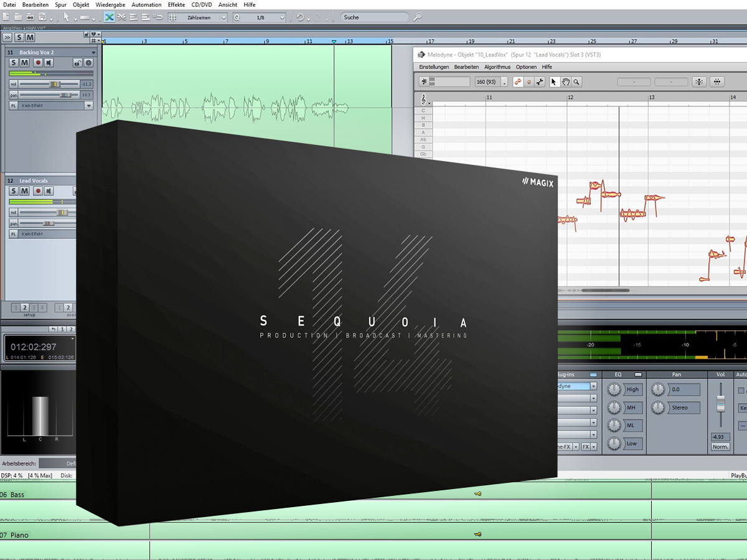This screenshot has width=747, height=560.
Task: Toggle global mute M button above tracks
Action: coord(30,39)
